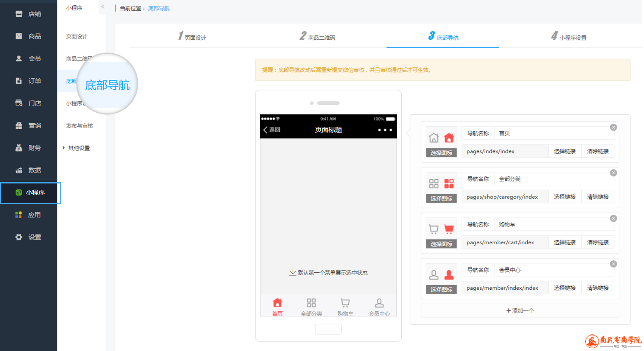The image size is (644, 351).
Task: Edit the 全部分类 navigation name field
Action: 554,179
